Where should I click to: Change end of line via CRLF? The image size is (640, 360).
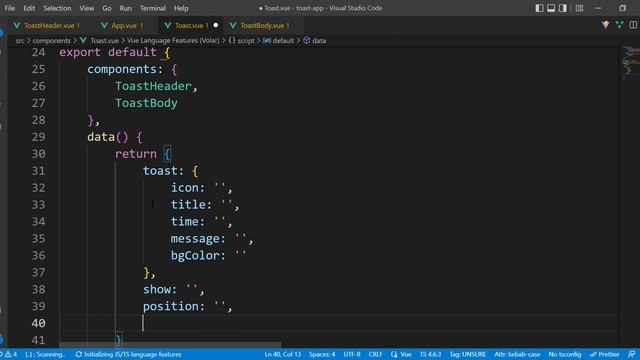(375, 354)
